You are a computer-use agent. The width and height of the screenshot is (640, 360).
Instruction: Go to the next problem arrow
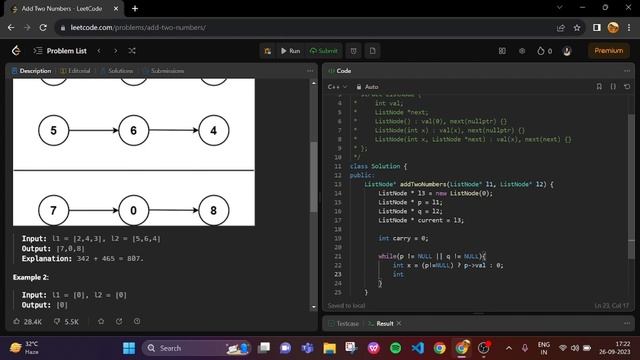click(x=116, y=51)
